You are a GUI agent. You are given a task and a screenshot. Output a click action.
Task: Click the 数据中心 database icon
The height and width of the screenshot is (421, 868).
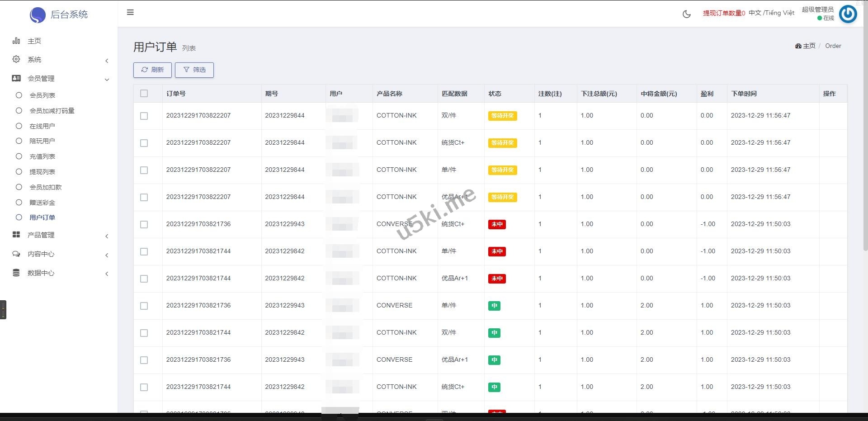[16, 273]
